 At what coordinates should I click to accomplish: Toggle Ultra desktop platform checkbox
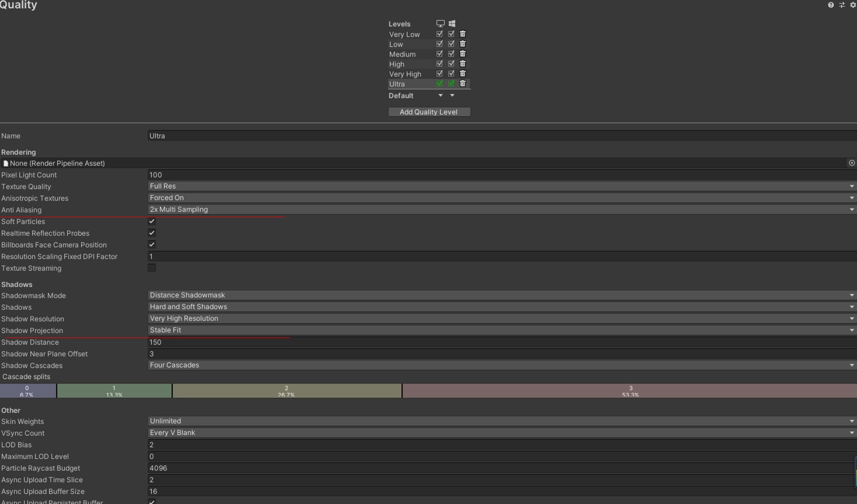point(440,84)
